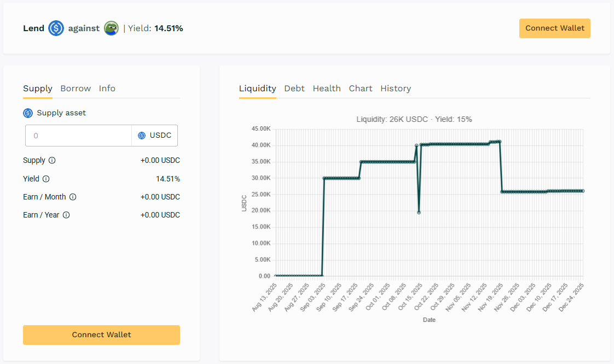Select the Supply tab
Image resolution: width=614 pixels, height=364 pixels.
[x=38, y=89]
